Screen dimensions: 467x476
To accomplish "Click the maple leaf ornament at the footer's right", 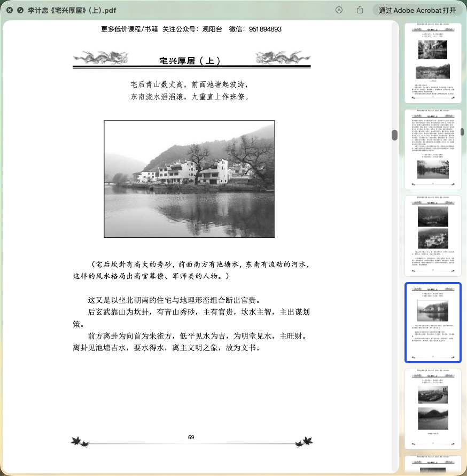I will (306, 441).
